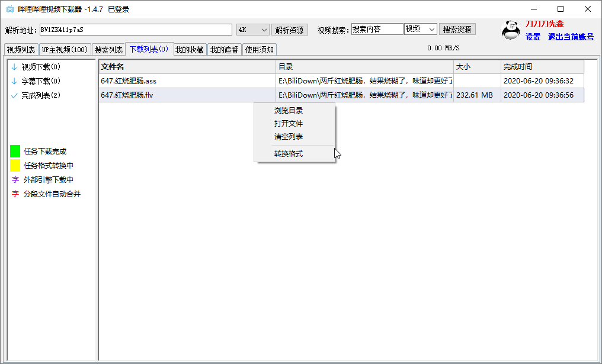Click the green 任务下载完成 swatch
Screen dimensions: 602x364
pos(15,151)
